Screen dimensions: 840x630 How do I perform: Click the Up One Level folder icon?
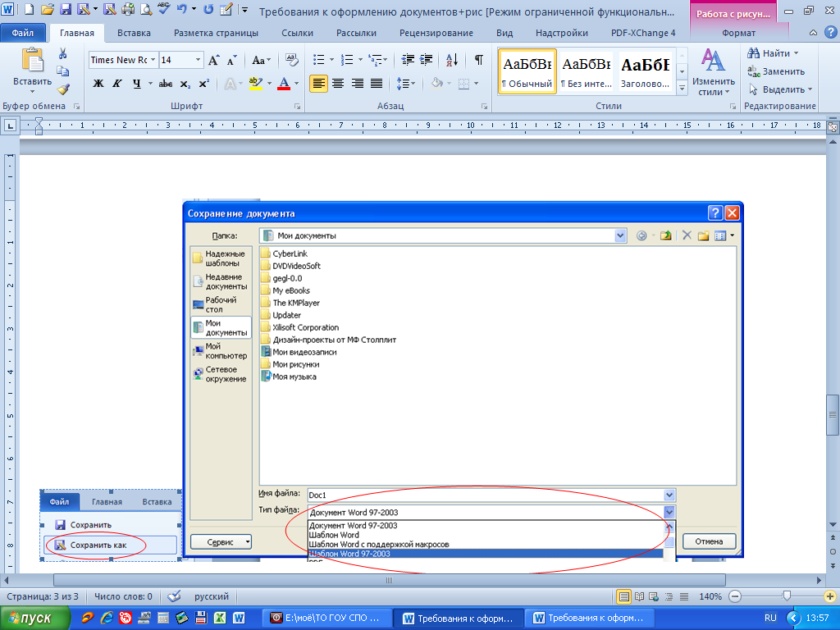click(x=665, y=235)
